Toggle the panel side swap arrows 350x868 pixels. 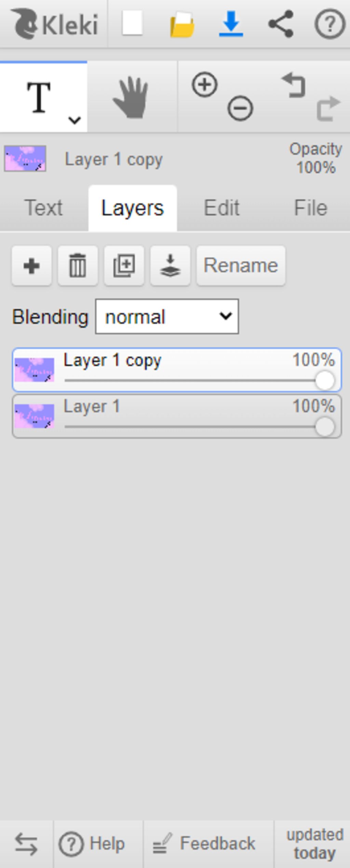pyautogui.click(x=26, y=844)
